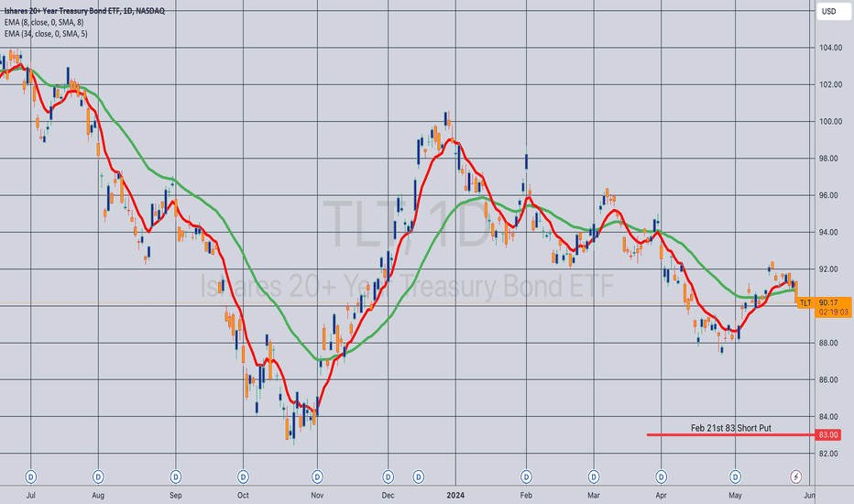Click the 86.00 price axis label

pos(830,379)
